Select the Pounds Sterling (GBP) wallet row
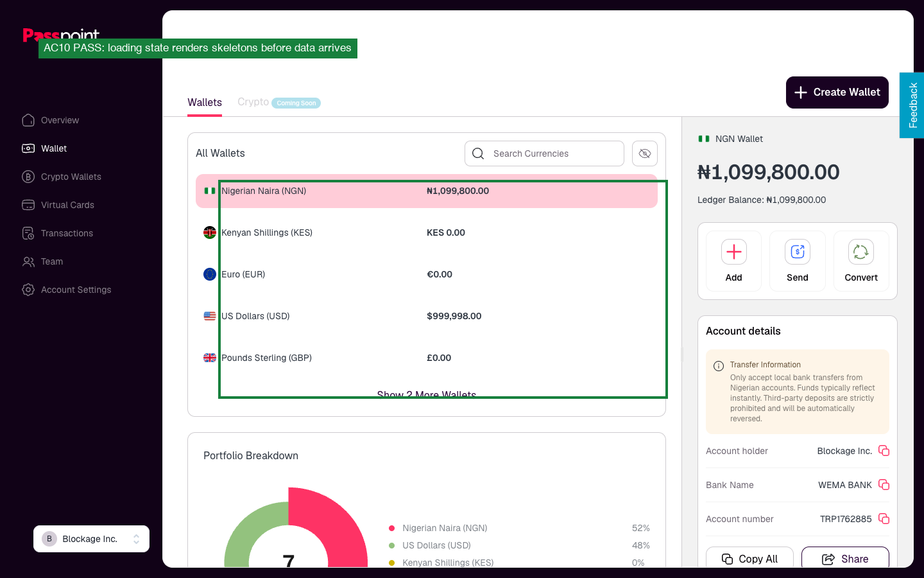The width and height of the screenshot is (924, 578). [x=427, y=358]
